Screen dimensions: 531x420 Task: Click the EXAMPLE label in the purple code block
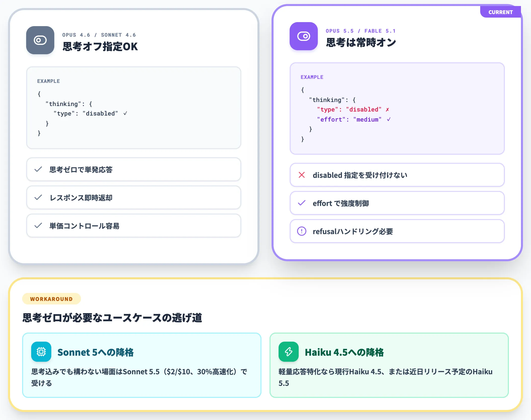click(312, 77)
